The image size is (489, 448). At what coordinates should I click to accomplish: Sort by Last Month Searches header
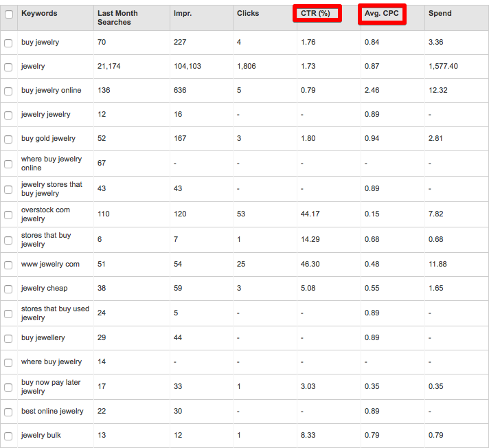(117, 18)
